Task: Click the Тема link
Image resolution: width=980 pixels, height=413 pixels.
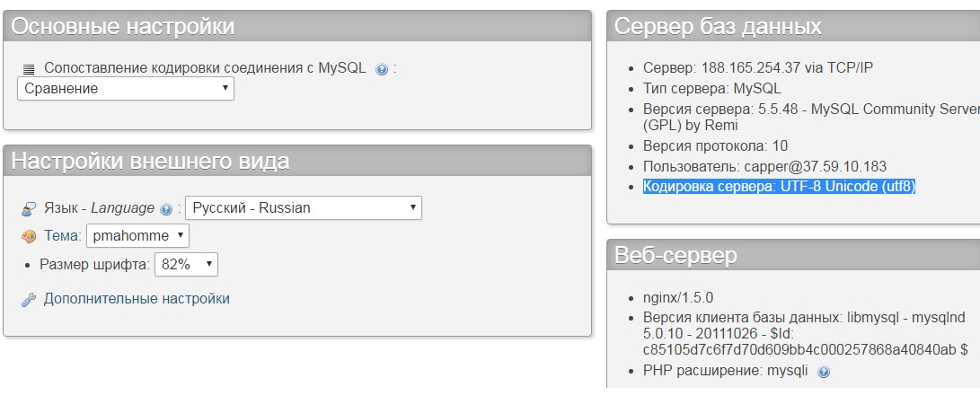Action: pyautogui.click(x=62, y=236)
